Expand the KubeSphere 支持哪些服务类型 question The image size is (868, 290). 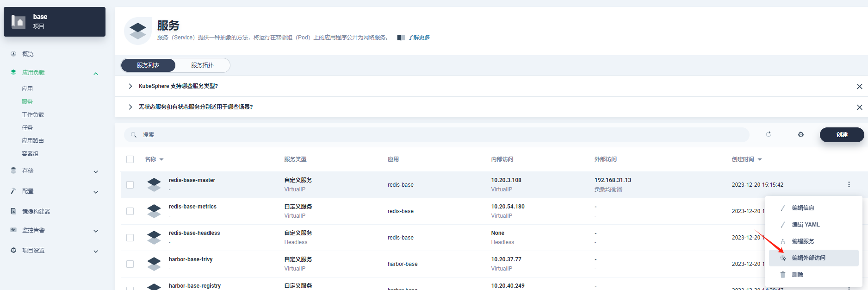130,86
